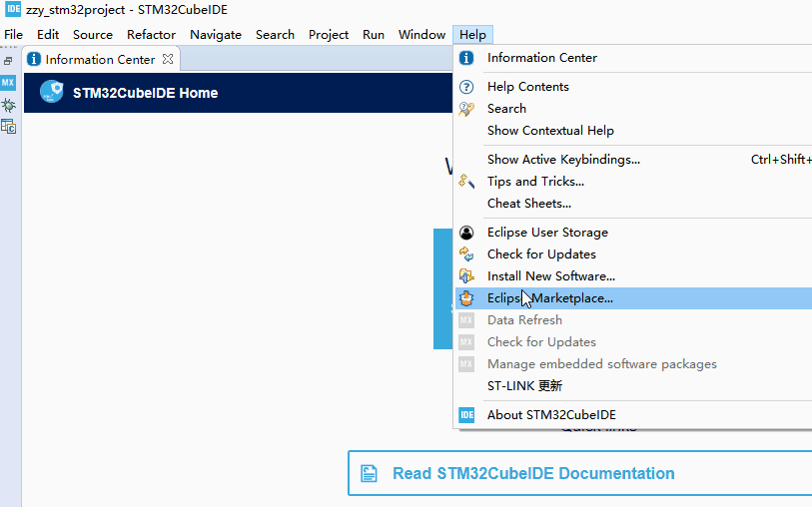Choose Eclipse Check for Updates entry with arrows icon

(x=633, y=254)
